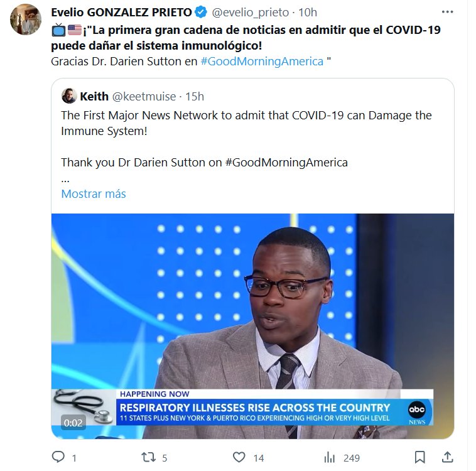Image resolution: width=476 pixels, height=471 pixels.
Task: Open Keith's small profile picture
Action: (69, 96)
